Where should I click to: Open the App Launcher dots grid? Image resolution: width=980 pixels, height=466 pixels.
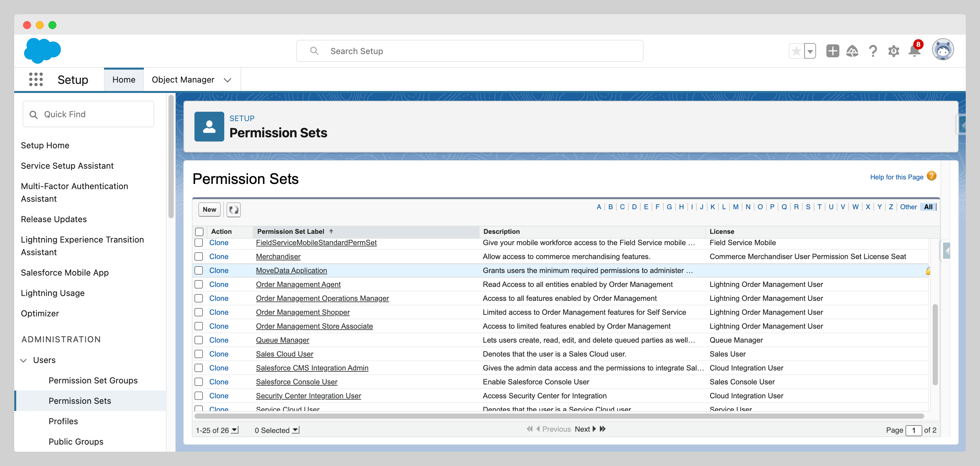coord(36,79)
